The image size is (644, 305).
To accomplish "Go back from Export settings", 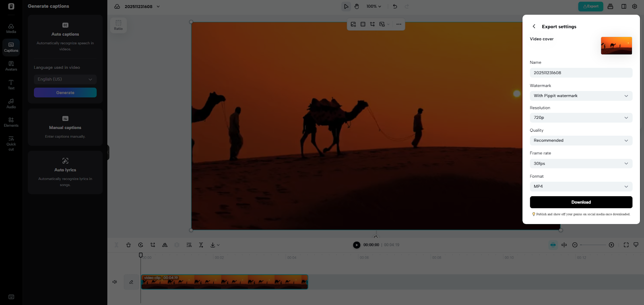I will coord(534,26).
